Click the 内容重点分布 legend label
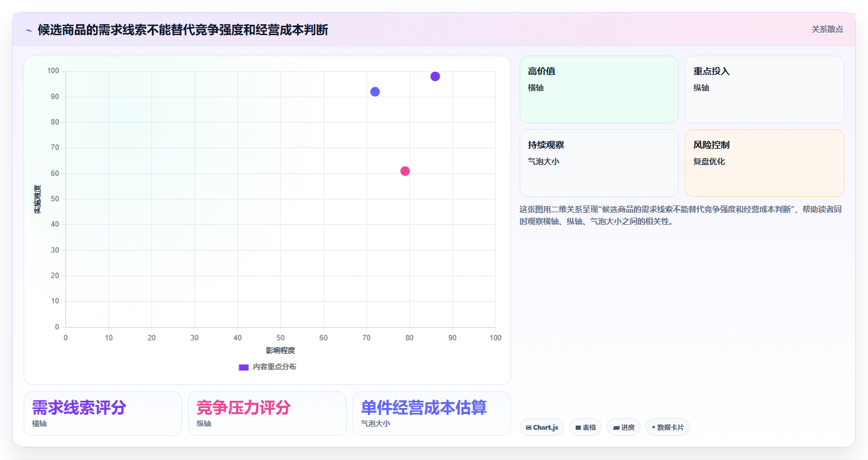This screenshot has width=868, height=460. tap(274, 367)
